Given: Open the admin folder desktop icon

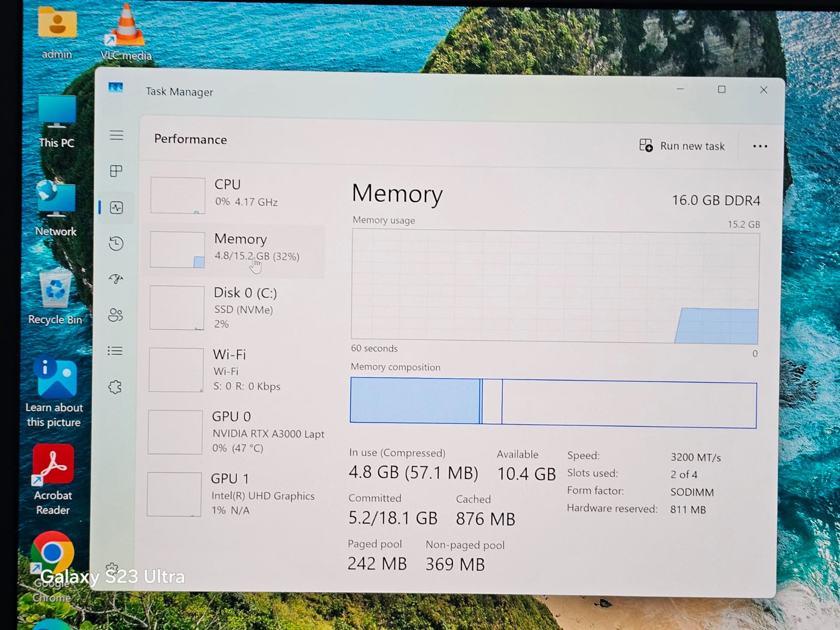Looking at the screenshot, I should point(57,33).
